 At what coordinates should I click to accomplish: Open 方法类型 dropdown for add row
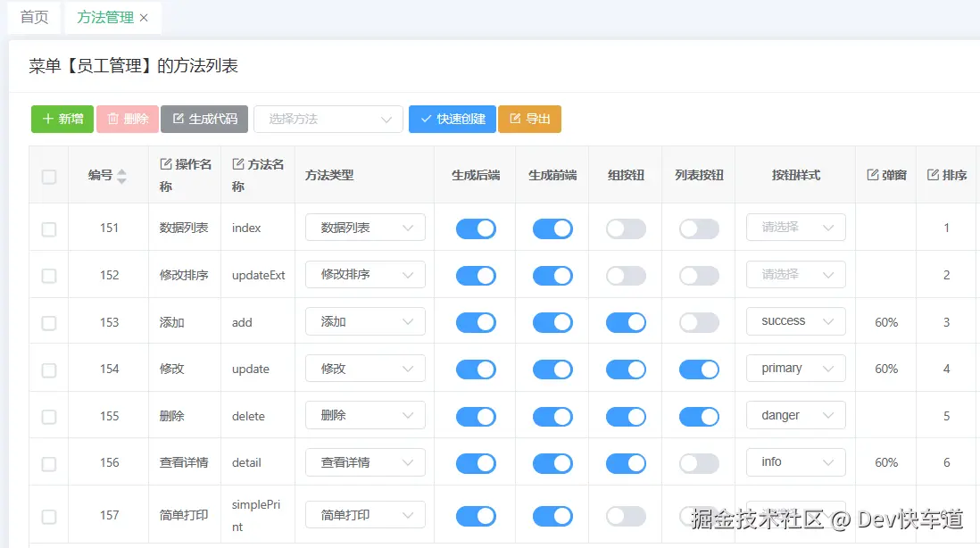coord(365,321)
